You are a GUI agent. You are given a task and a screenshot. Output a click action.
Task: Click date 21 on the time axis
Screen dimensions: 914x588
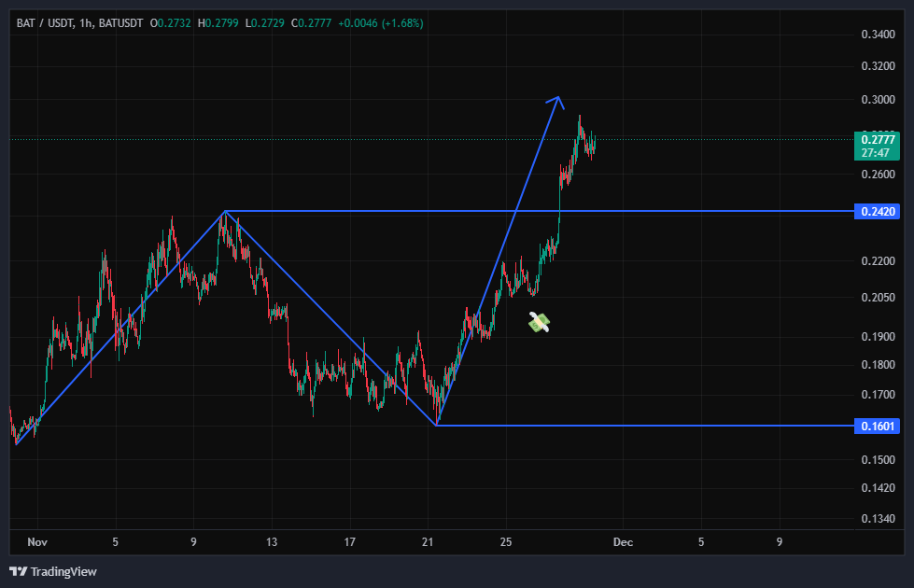point(428,542)
